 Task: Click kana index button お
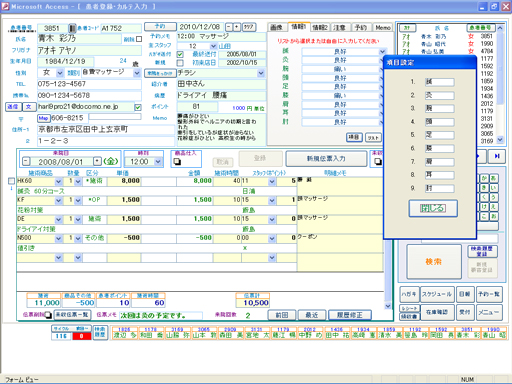494,216
